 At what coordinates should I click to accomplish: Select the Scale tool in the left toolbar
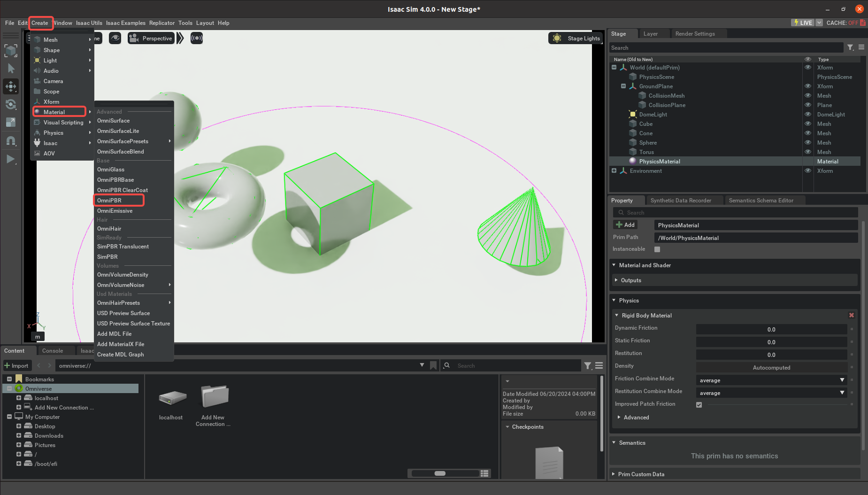click(x=11, y=123)
